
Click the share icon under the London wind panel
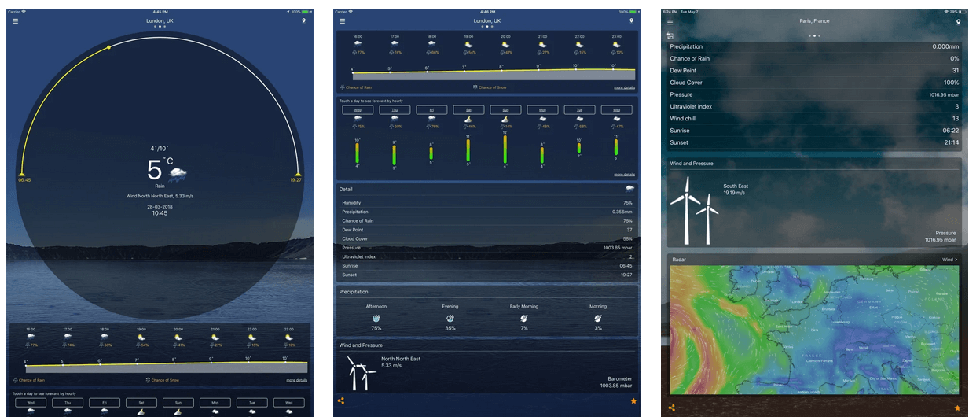pos(341,401)
